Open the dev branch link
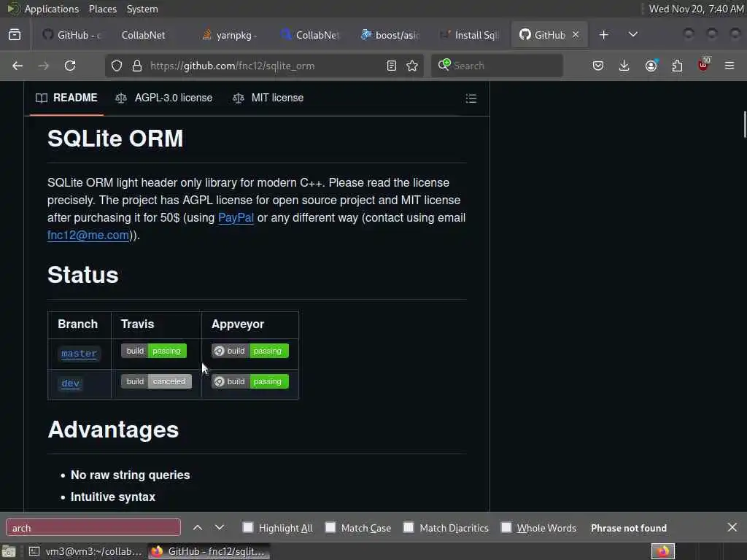This screenshot has width=747, height=560. (71, 384)
